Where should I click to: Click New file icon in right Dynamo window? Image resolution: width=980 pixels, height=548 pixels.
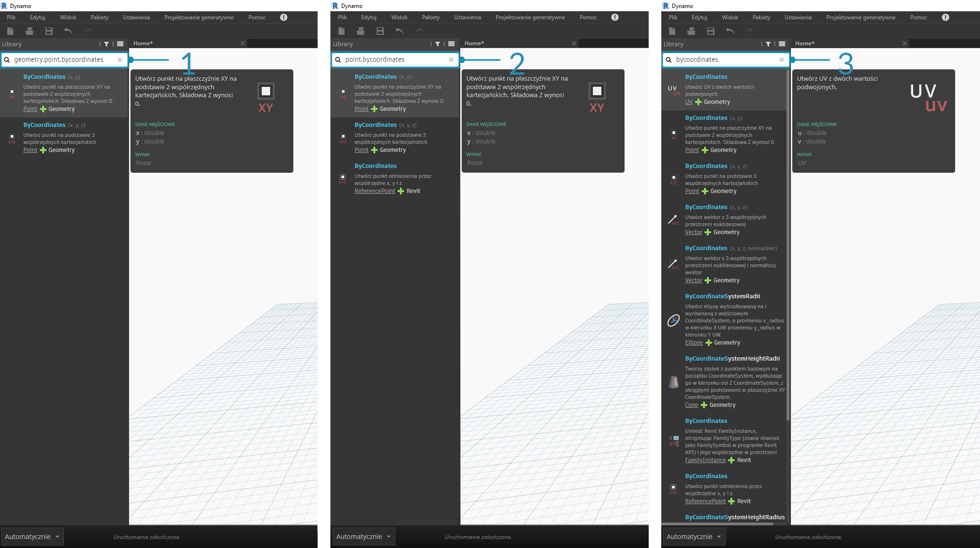point(672,31)
